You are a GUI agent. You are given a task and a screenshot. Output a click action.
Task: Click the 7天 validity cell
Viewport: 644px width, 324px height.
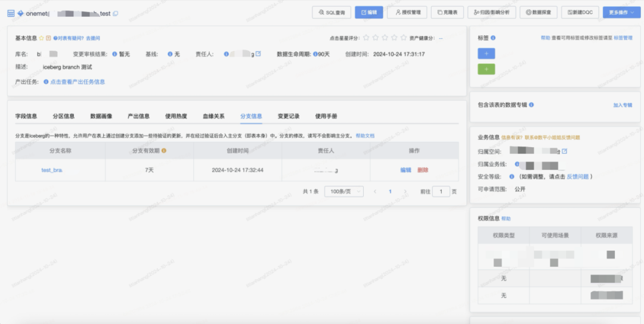coord(150,170)
